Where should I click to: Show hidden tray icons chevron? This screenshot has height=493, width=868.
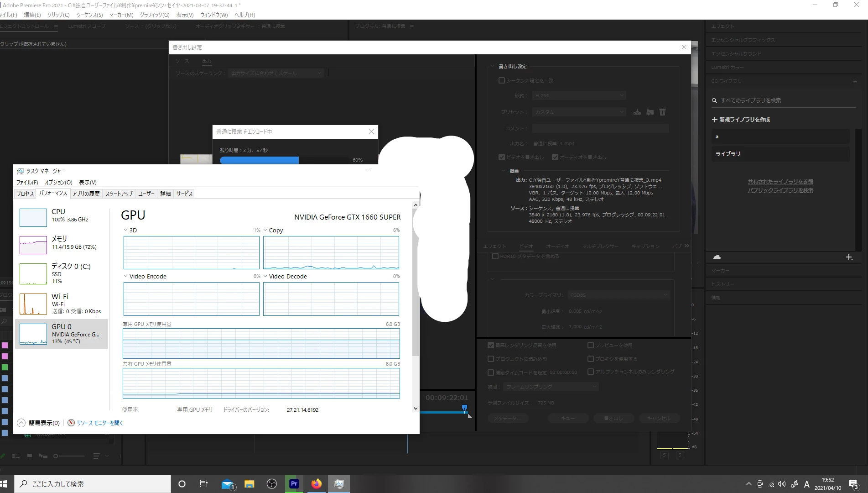pos(748,484)
